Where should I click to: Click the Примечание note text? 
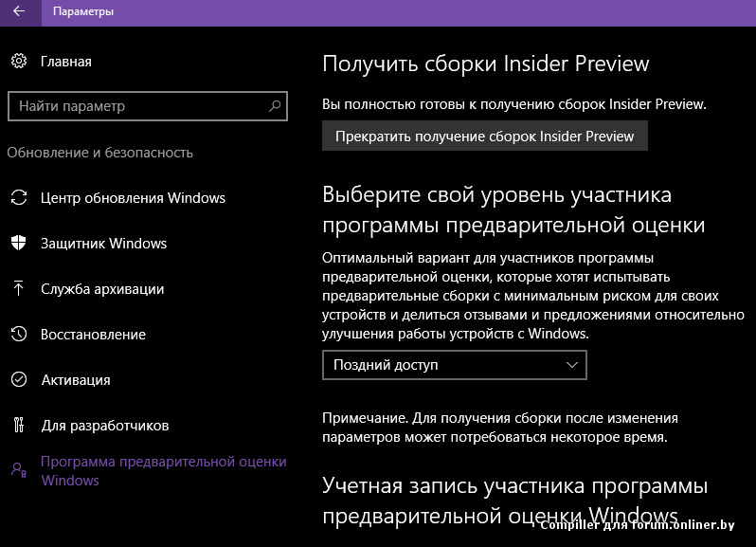(x=500, y=428)
